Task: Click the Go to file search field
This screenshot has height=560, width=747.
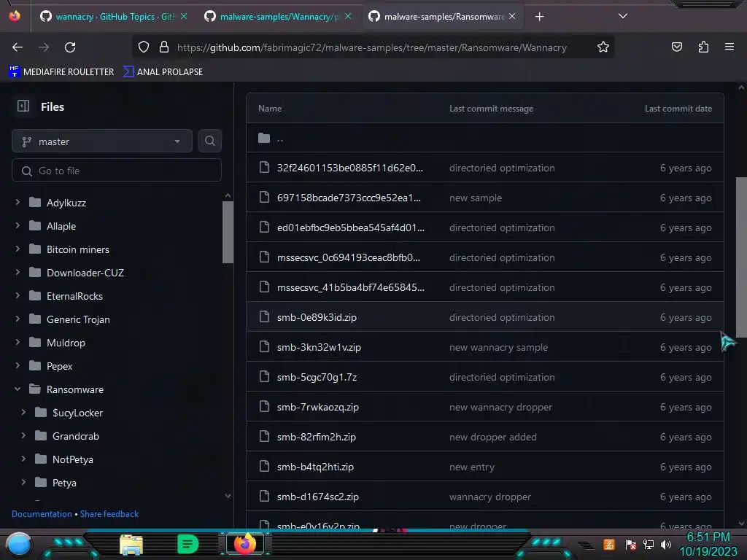Action: [117, 171]
